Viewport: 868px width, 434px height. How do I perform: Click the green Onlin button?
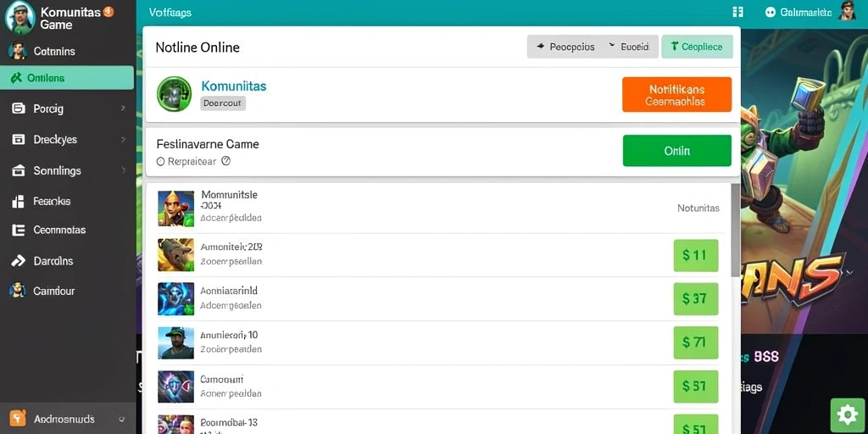(x=676, y=151)
